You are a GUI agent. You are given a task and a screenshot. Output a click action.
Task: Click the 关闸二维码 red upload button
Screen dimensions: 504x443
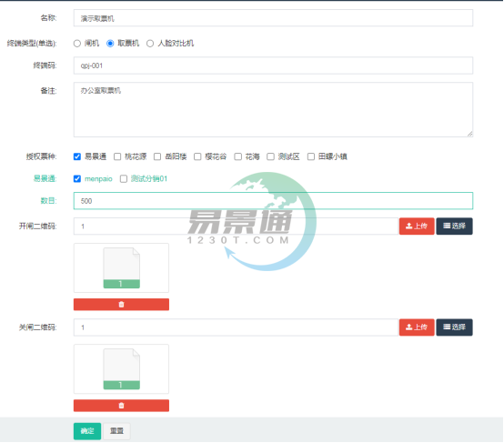[417, 327]
